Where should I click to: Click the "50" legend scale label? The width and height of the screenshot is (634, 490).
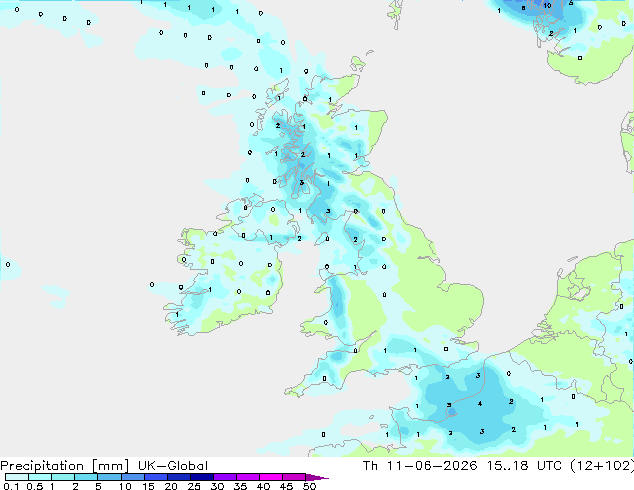pyautogui.click(x=309, y=486)
